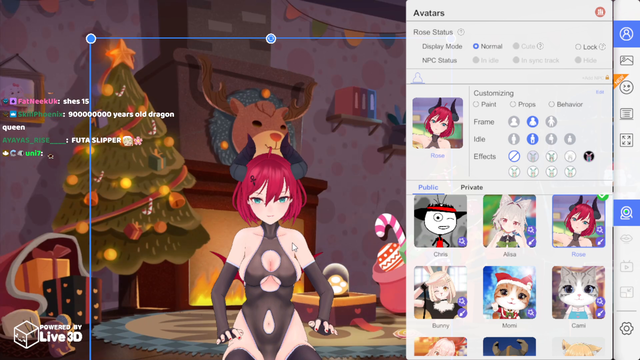Image resolution: width=640 pixels, height=360 pixels.
Task: Click the help icon beside Rose Status
Action: pyautogui.click(x=461, y=32)
